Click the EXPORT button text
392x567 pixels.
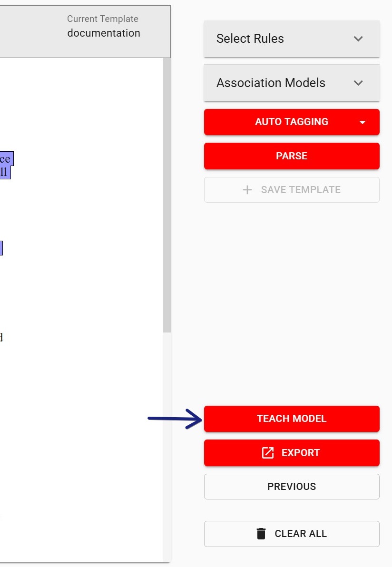[x=300, y=453]
